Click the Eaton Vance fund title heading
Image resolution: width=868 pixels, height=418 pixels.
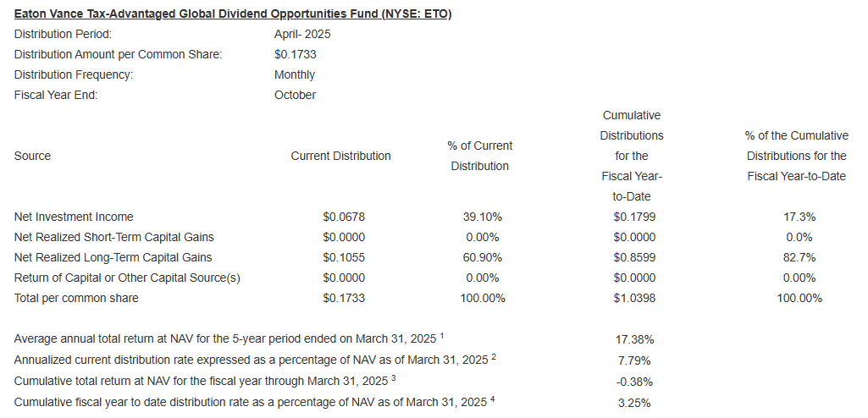[233, 14]
